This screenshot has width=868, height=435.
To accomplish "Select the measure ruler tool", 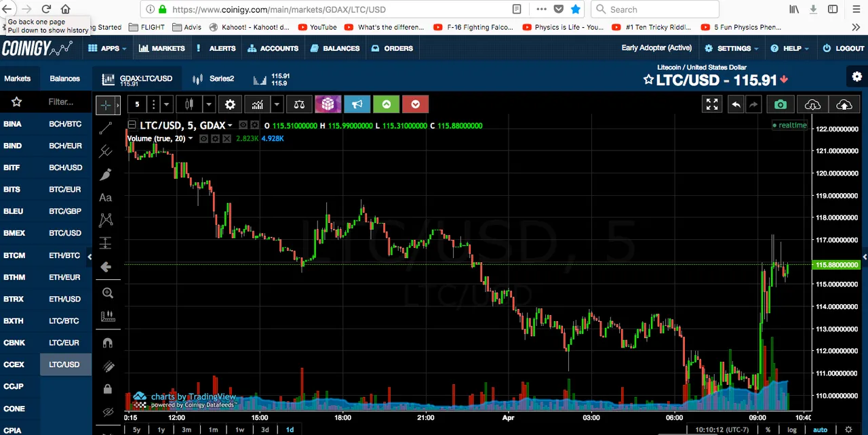I will (x=107, y=316).
